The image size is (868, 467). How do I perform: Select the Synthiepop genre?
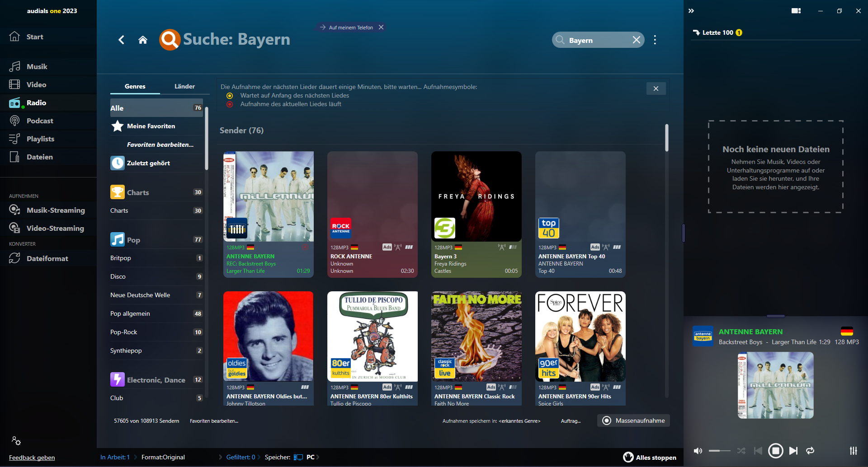click(156, 351)
